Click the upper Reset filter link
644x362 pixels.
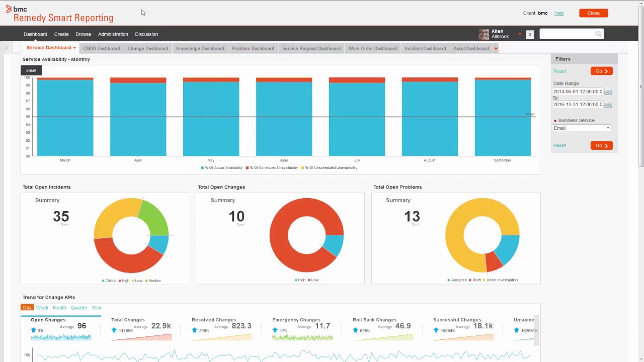tap(559, 71)
